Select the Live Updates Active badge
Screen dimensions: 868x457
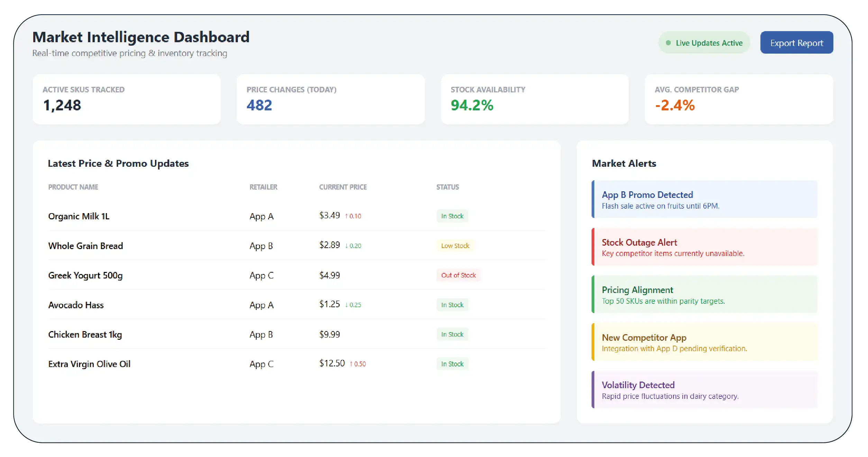click(704, 43)
